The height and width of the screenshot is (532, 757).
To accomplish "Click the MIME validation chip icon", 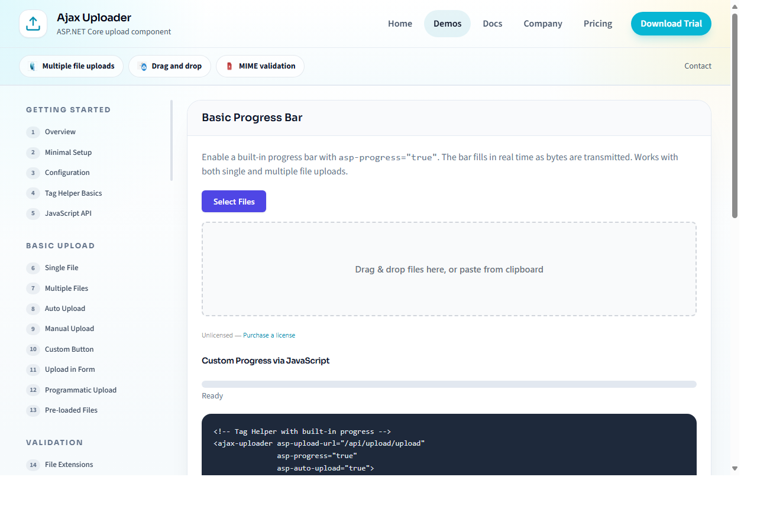I will click(x=229, y=66).
